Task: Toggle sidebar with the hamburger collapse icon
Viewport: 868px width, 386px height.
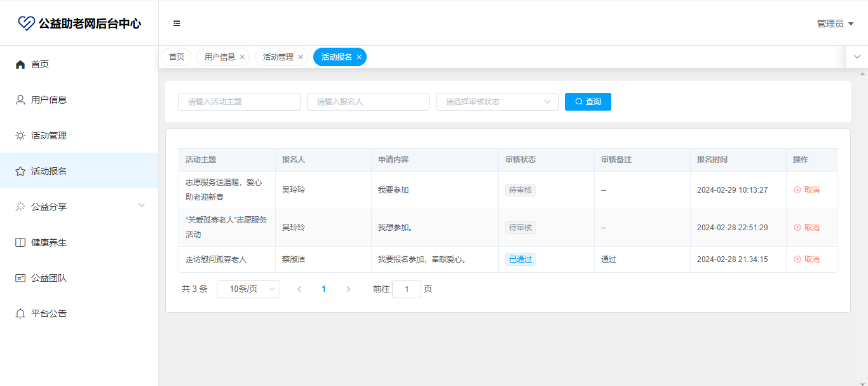Action: (x=177, y=24)
